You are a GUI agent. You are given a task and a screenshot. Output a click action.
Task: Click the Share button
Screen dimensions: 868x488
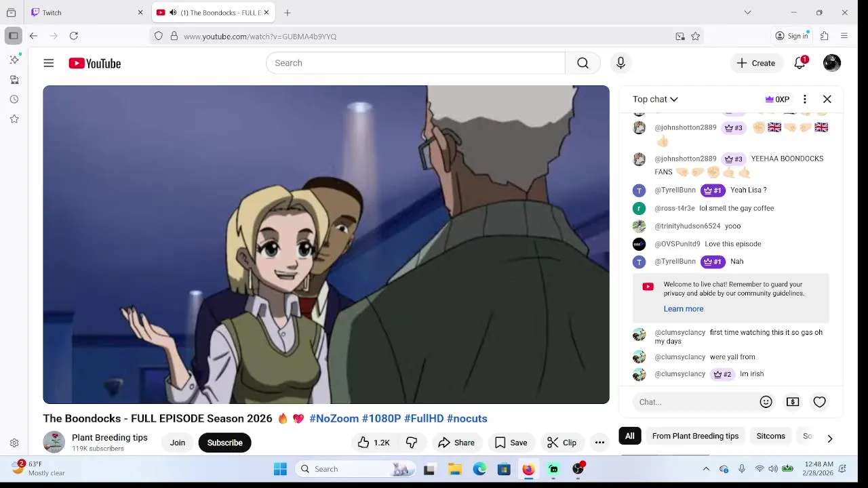tap(456, 443)
